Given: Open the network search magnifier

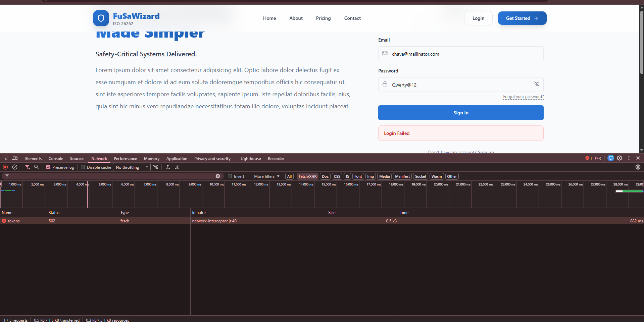Looking at the screenshot, I should point(37,167).
